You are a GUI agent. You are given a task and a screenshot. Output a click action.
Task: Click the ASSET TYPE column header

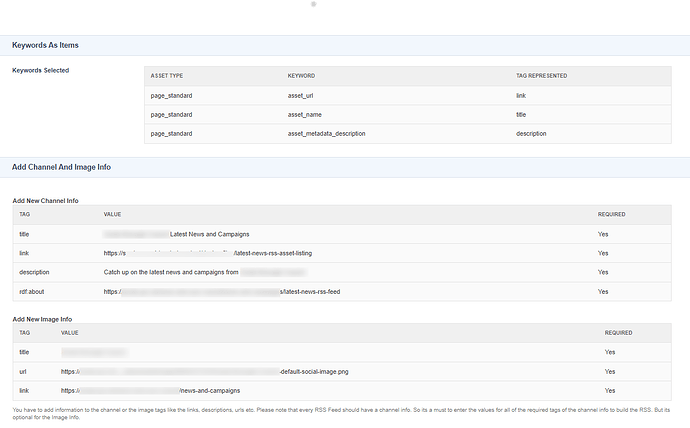pyautogui.click(x=167, y=76)
